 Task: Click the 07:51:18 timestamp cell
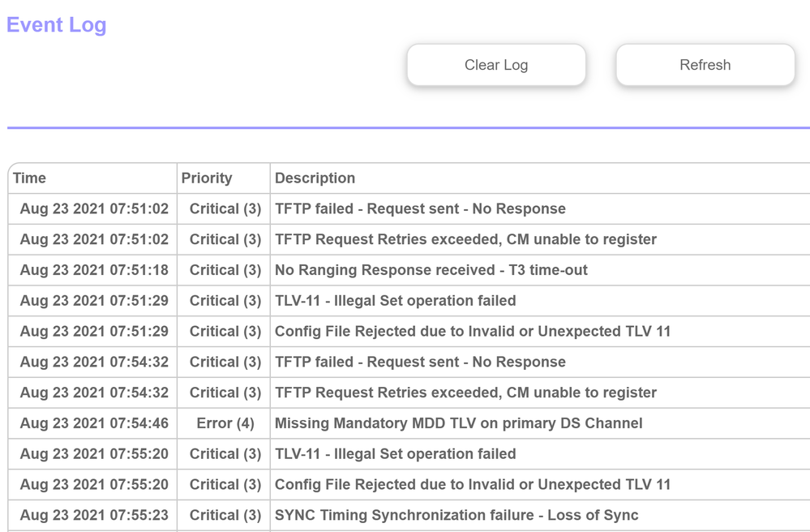94,270
